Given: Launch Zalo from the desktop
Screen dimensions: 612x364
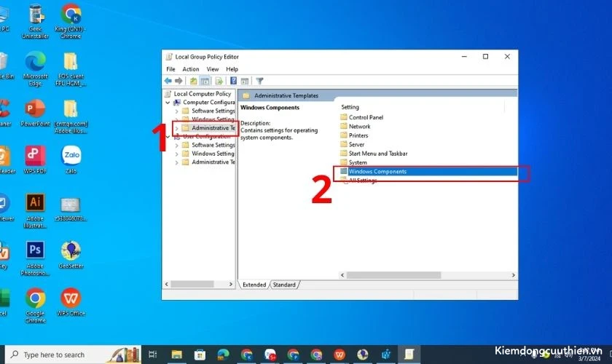Looking at the screenshot, I should click(71, 159).
